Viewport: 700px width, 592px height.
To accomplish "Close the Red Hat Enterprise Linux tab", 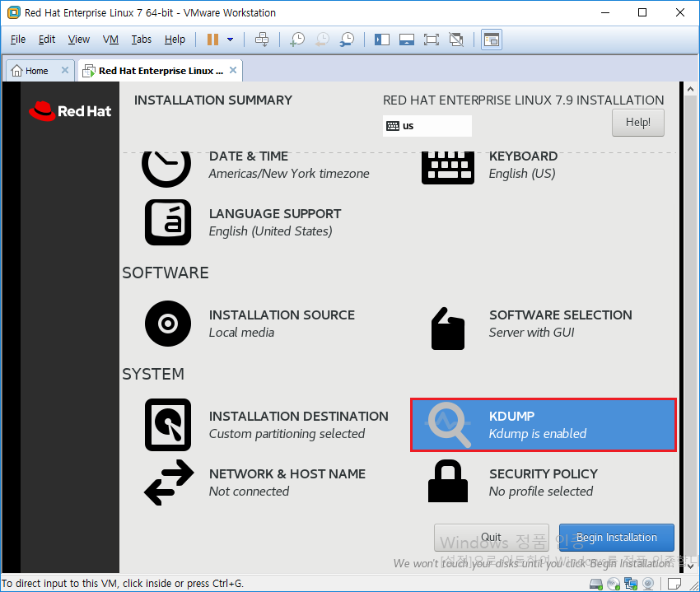I will (x=233, y=70).
